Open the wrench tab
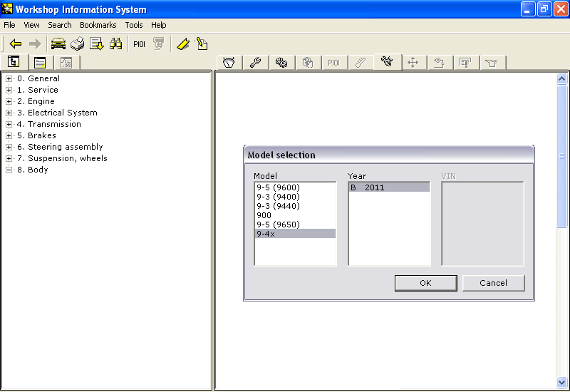Viewport: 570px width, 392px height. 256,63
